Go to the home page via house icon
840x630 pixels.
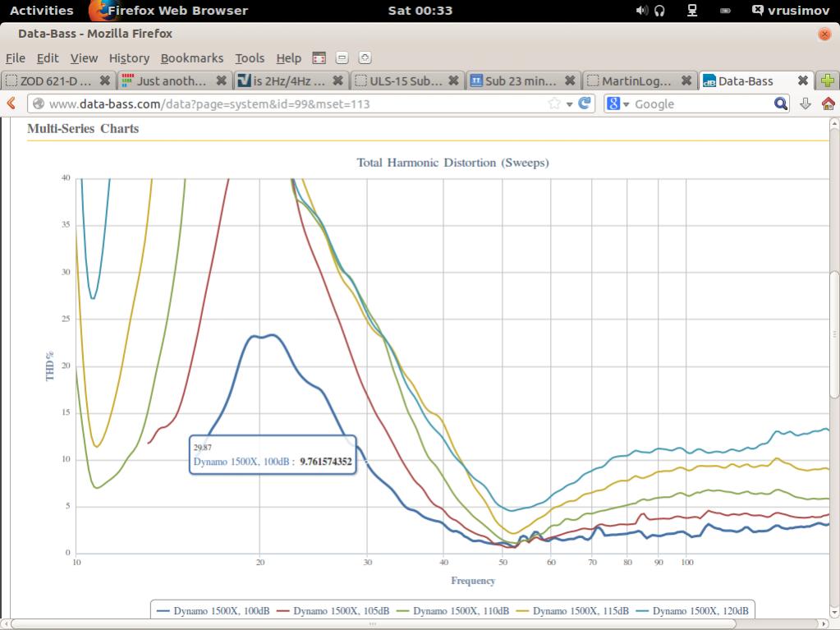[829, 103]
